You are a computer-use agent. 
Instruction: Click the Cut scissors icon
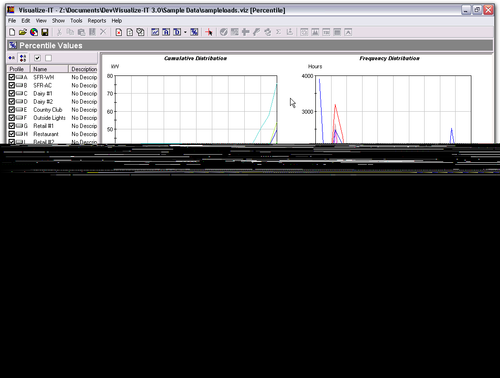click(59, 32)
